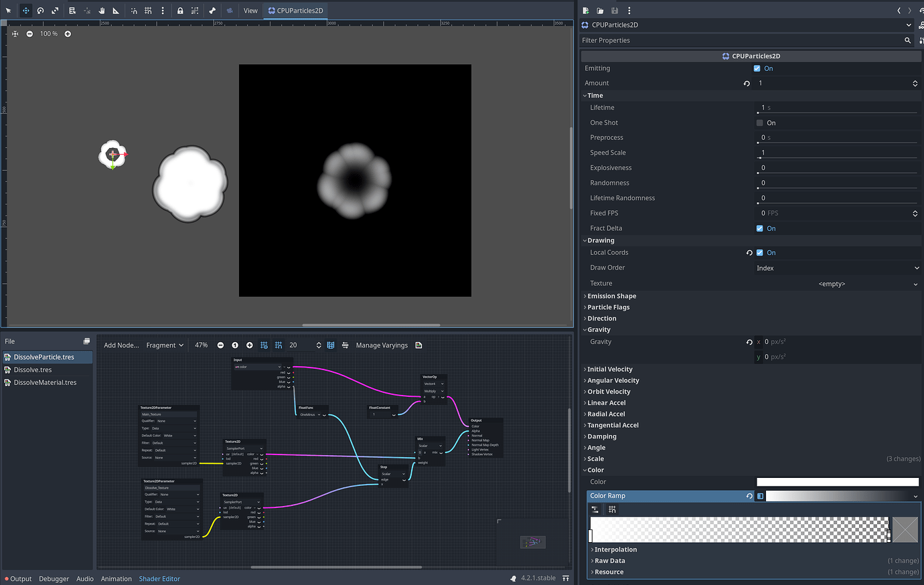Click the Manage Varyings button
This screenshot has width=924, height=585.
click(x=382, y=345)
